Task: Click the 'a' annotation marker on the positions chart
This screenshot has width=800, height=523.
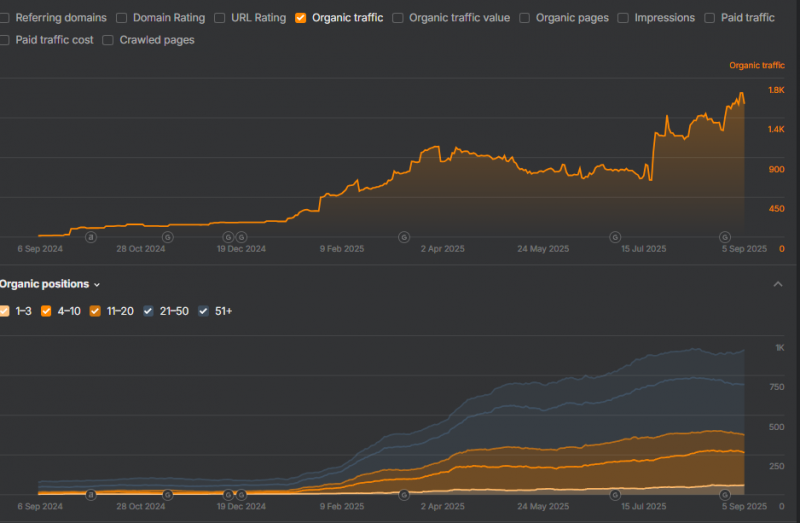Action: 91,494
